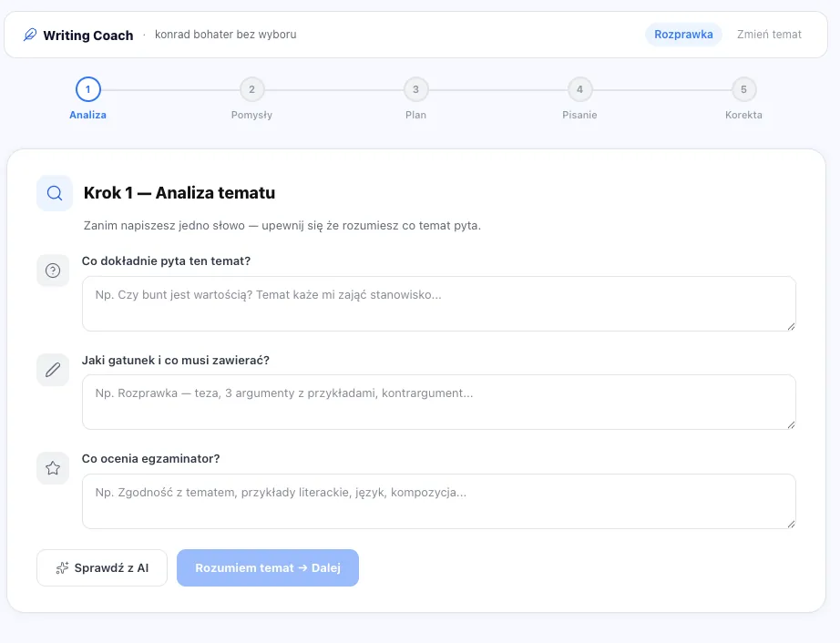Click the star icon beside examiner question
Screen dimensions: 840x643
[53, 468]
